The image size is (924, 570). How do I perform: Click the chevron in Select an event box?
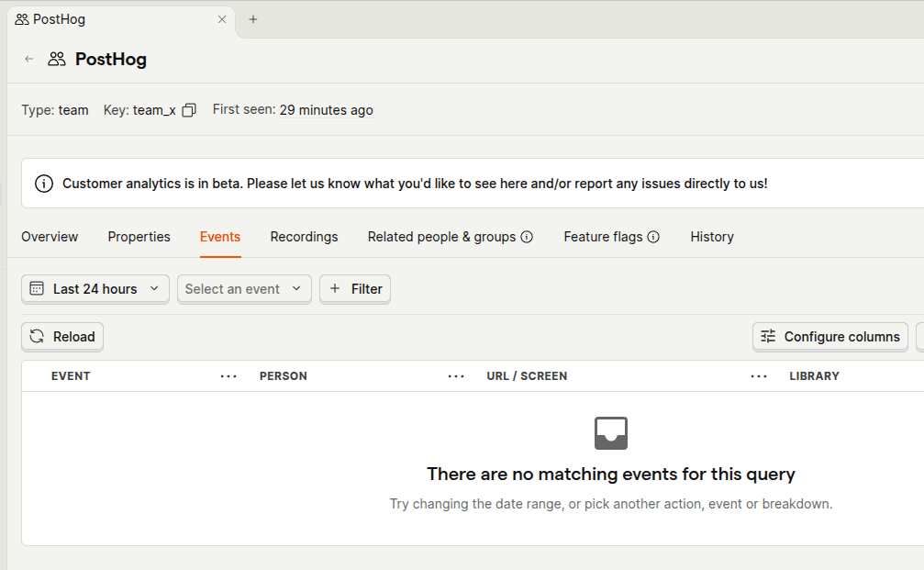[x=296, y=288]
